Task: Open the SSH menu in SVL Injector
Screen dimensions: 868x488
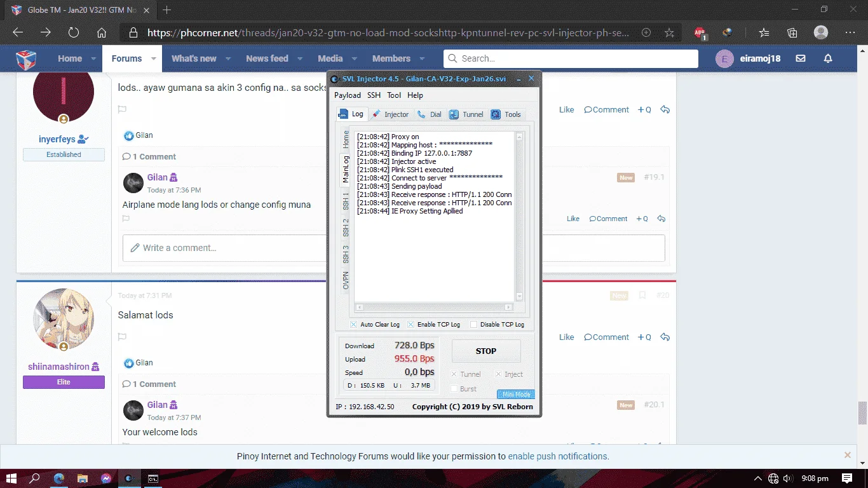Action: pyautogui.click(x=374, y=95)
